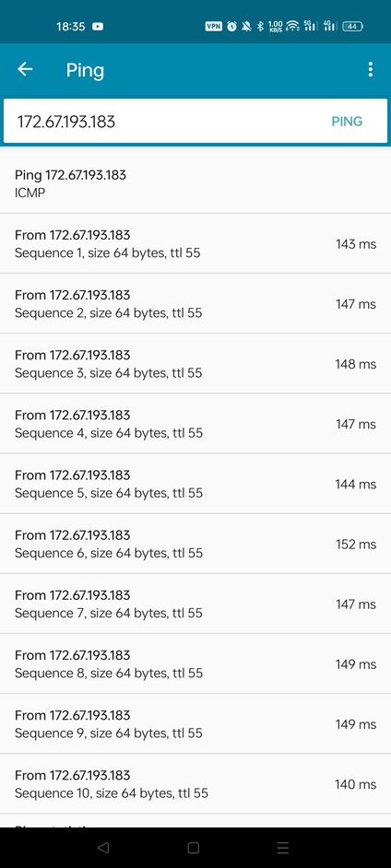Open the three-dot overflow menu
Viewport: 391px width, 868px height.
tap(370, 69)
